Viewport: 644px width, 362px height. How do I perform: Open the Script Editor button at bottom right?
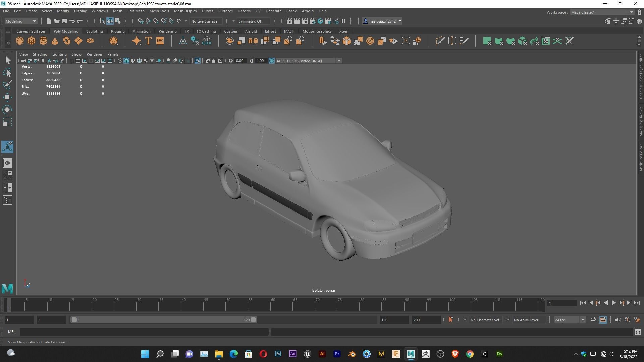click(x=638, y=332)
